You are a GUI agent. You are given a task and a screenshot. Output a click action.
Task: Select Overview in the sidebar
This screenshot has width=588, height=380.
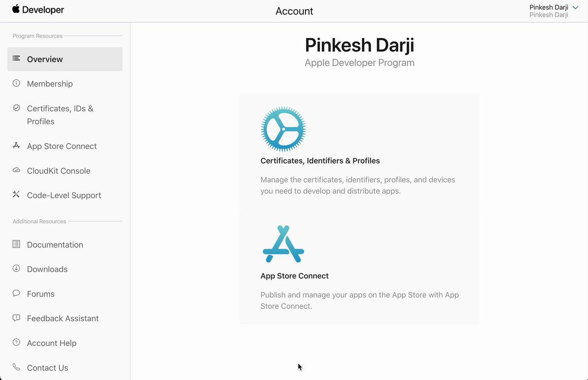click(65, 59)
